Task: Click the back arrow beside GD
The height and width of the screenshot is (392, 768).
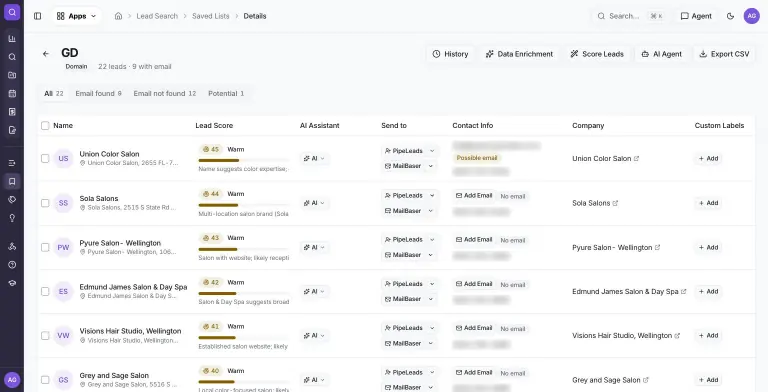Action: [46, 54]
